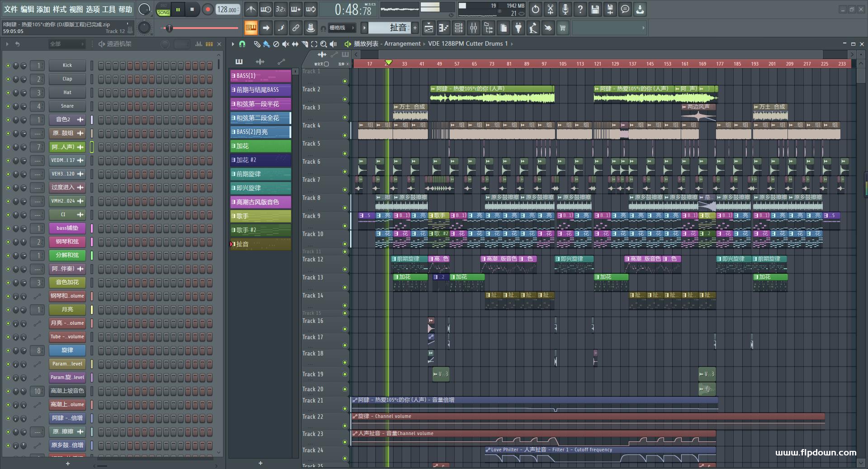Toggle countdown before recording
The width and height of the screenshot is (868, 469).
click(281, 9)
